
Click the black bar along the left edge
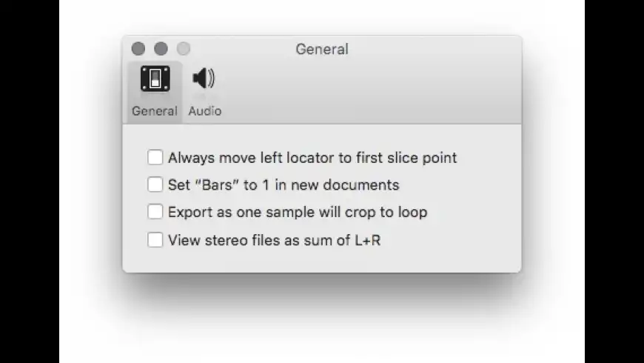point(30,181)
